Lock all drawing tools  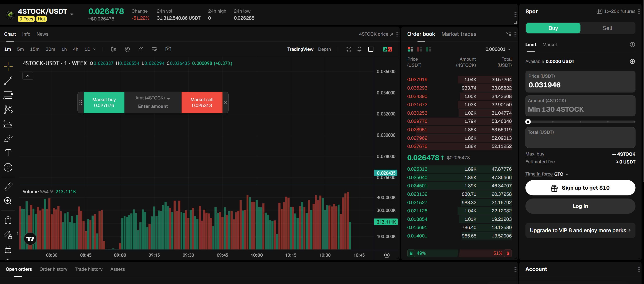coord(8,249)
